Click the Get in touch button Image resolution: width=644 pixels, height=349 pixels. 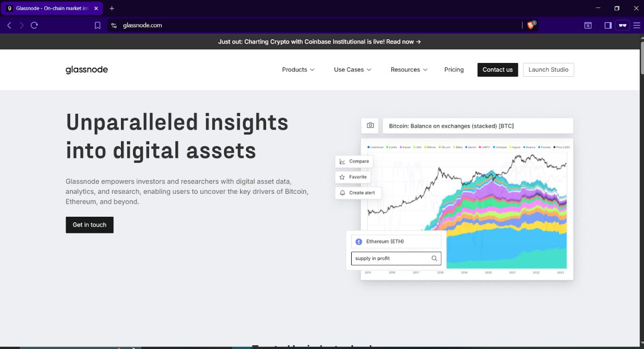[x=89, y=225]
